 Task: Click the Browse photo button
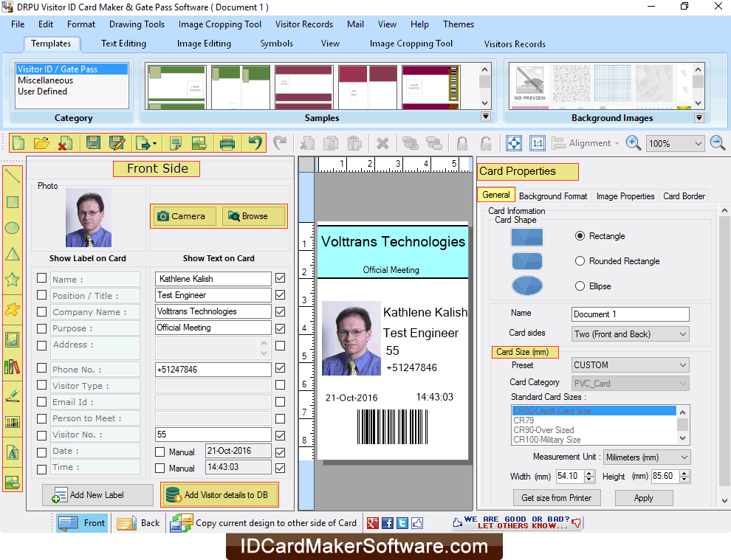click(253, 216)
